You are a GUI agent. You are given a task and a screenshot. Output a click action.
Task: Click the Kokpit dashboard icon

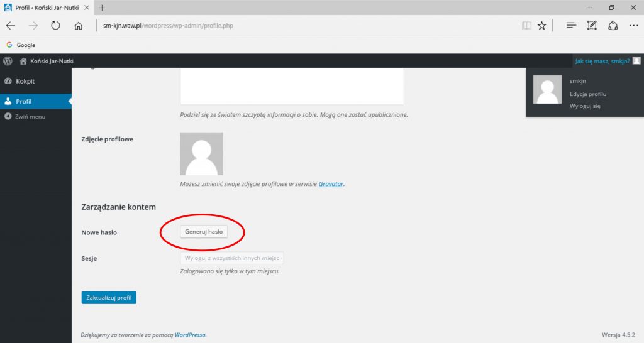click(x=8, y=81)
